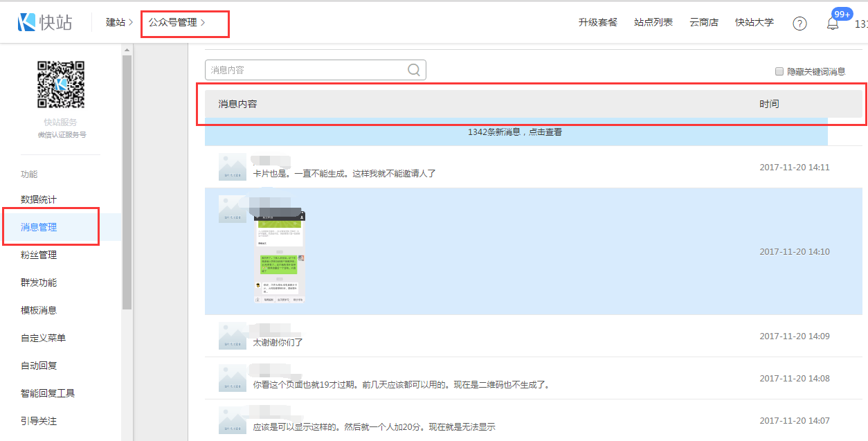The height and width of the screenshot is (441, 868).
Task: Enable 隐藏关键词消息 checkbox
Action: pyautogui.click(x=779, y=71)
